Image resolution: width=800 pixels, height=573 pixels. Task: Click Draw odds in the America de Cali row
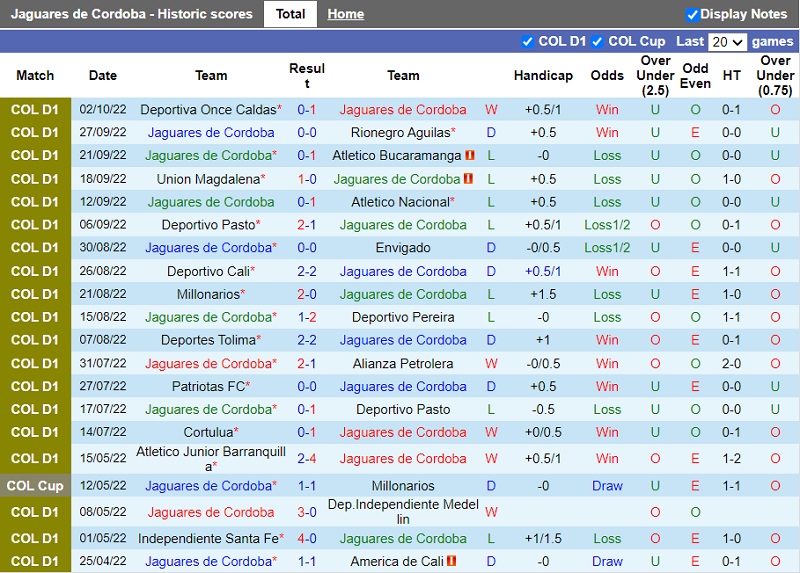coord(607,561)
